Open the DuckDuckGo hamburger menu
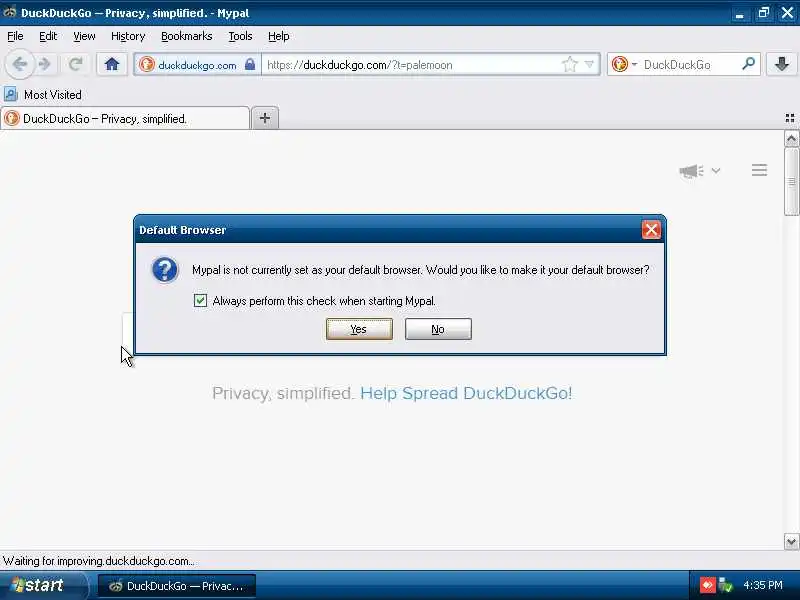This screenshot has height=600, width=800. point(759,170)
